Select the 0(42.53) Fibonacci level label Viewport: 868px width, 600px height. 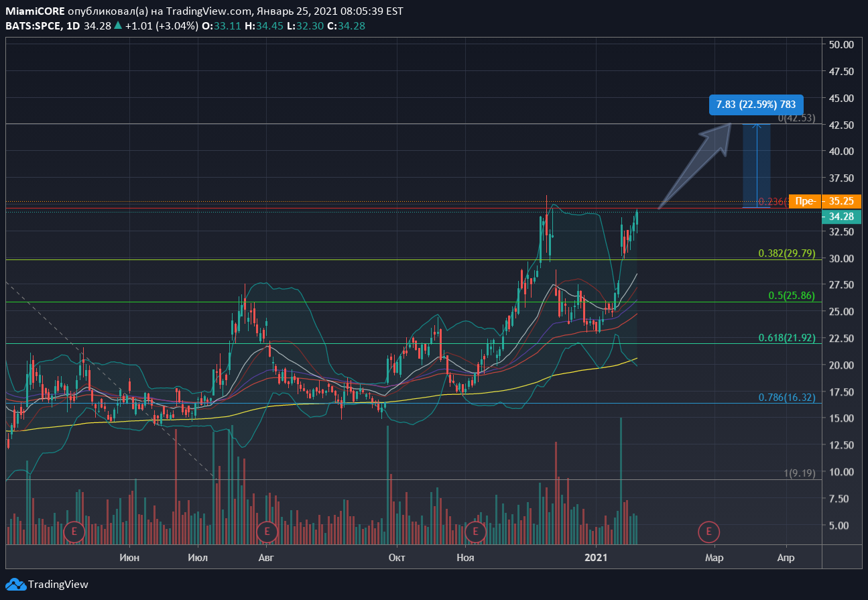click(796, 118)
